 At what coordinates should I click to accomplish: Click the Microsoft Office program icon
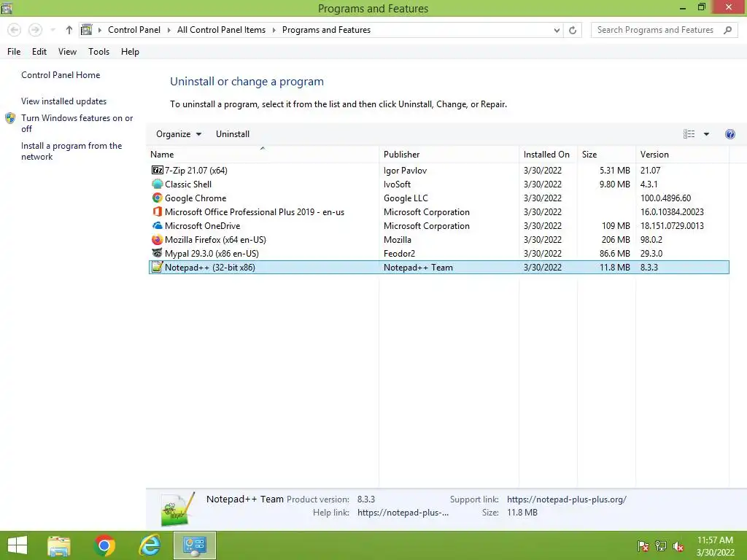pyautogui.click(x=158, y=211)
